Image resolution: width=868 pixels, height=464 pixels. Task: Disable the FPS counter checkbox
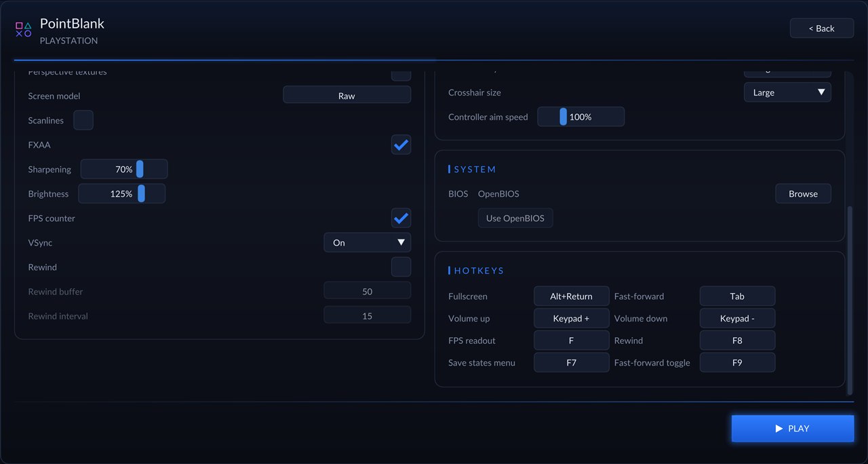(401, 218)
